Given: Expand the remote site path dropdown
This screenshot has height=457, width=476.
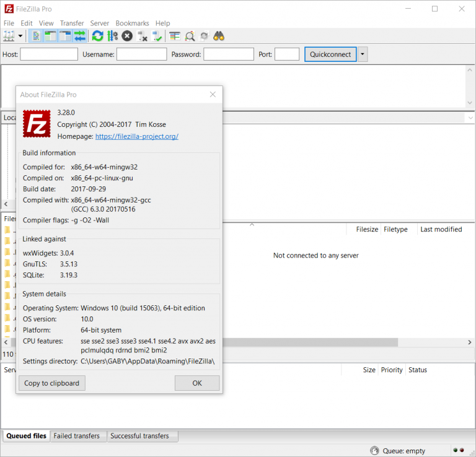Looking at the screenshot, I should [470, 118].
